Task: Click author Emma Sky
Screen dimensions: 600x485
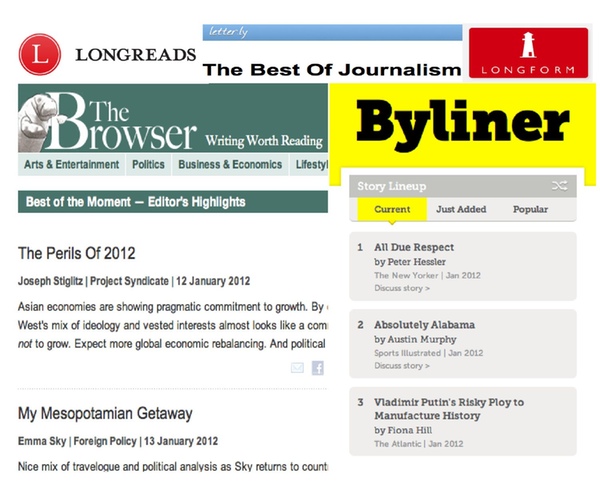Action: pyautogui.click(x=42, y=441)
